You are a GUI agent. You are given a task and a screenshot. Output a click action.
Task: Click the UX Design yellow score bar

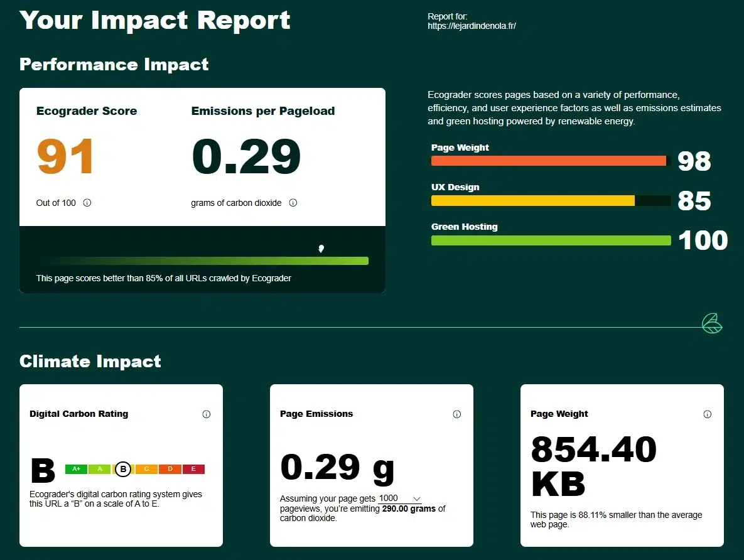533,201
